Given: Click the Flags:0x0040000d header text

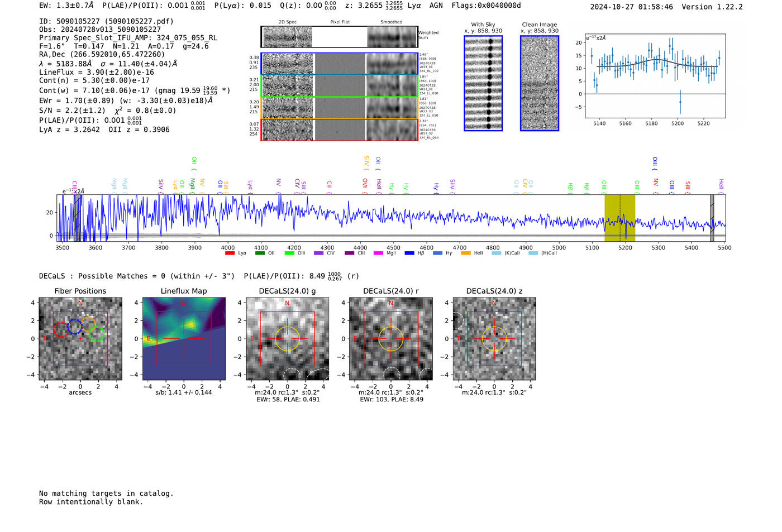Looking at the screenshot, I should coord(486,6).
